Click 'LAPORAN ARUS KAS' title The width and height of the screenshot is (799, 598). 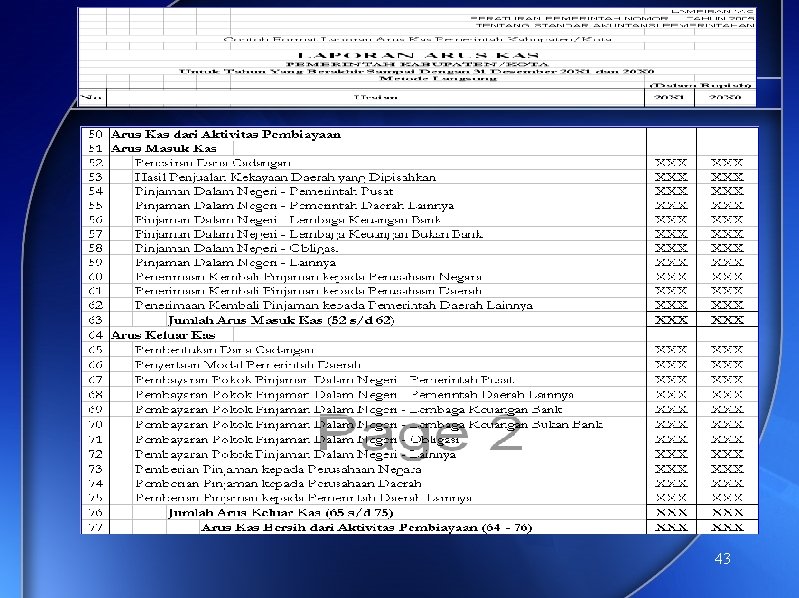417,56
